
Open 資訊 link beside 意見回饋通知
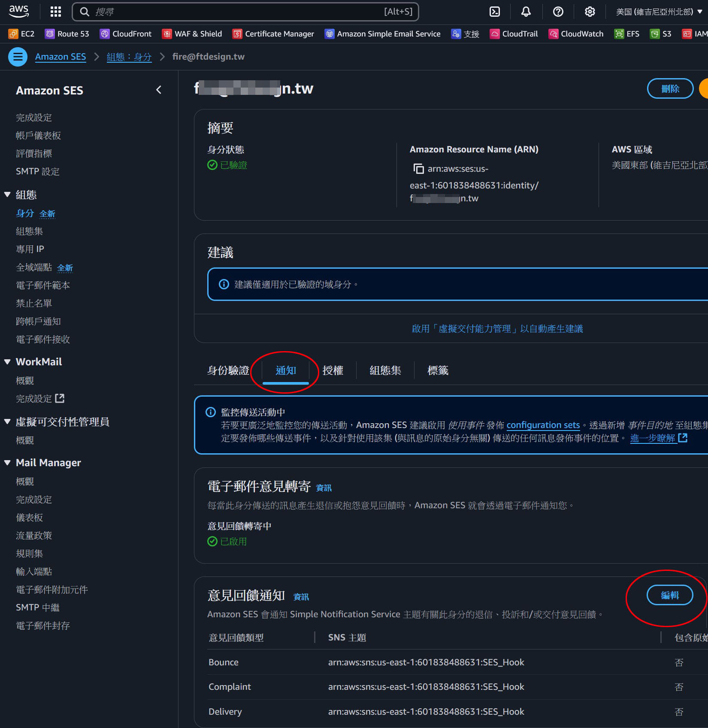pos(301,597)
